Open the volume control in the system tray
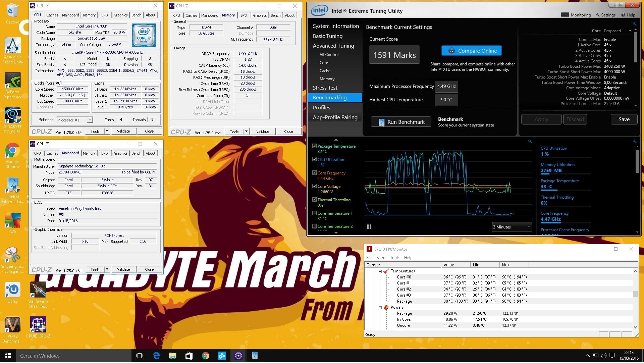The image size is (644, 363). coord(604,356)
